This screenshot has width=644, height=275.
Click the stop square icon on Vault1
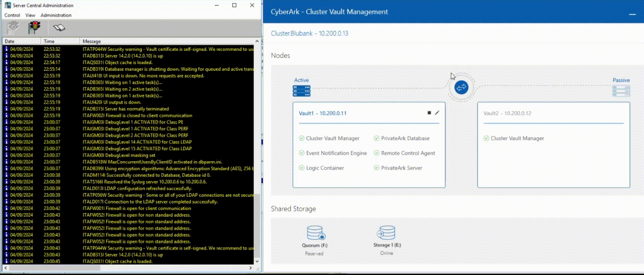pos(429,113)
